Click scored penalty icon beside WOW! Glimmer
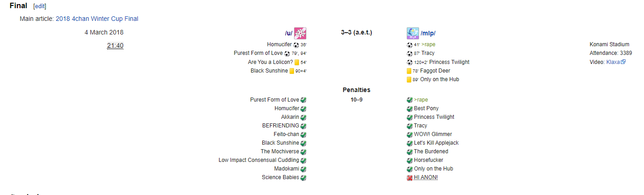The width and height of the screenshot is (644, 195). pos(409,134)
